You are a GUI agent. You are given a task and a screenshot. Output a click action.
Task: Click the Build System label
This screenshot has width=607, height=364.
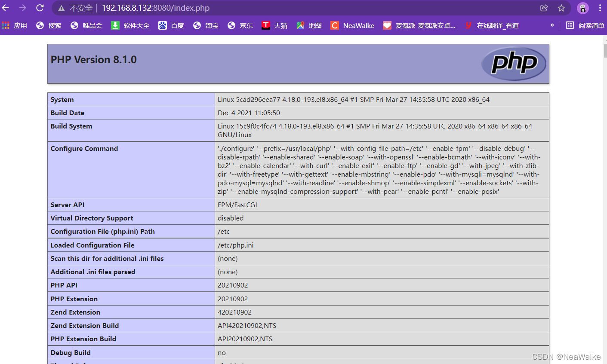pos(71,126)
